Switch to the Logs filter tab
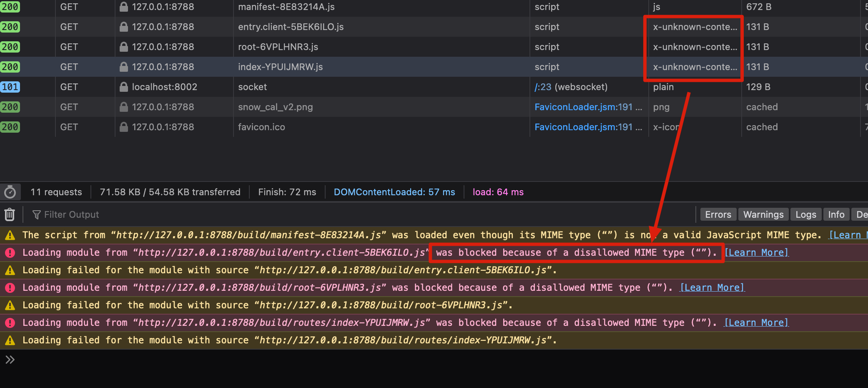The height and width of the screenshot is (388, 868). [x=806, y=214]
